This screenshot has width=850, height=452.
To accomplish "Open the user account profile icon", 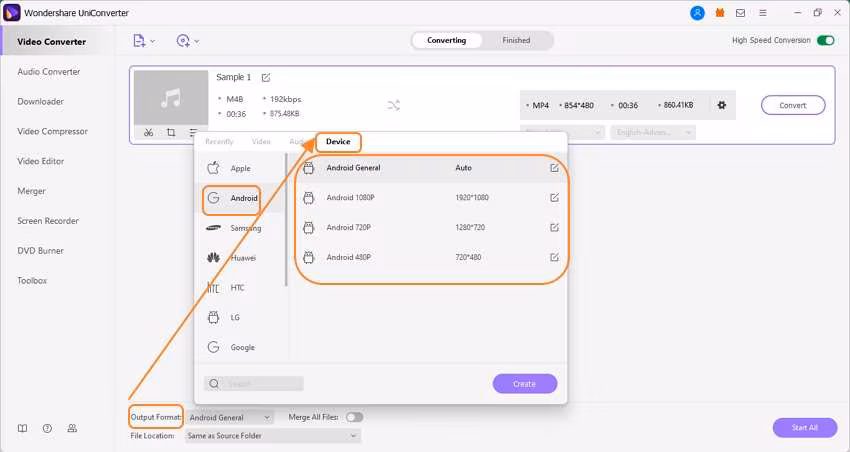I will click(x=697, y=13).
